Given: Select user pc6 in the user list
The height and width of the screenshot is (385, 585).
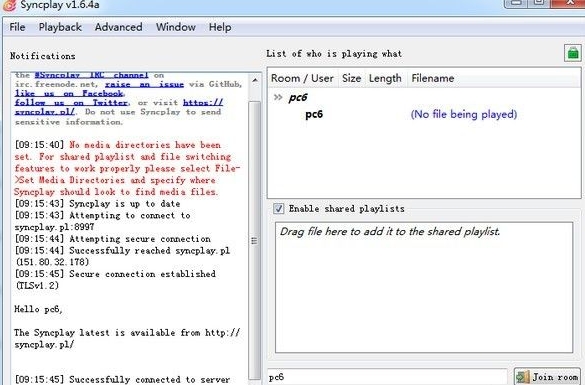Looking at the screenshot, I should pyautogui.click(x=314, y=114).
